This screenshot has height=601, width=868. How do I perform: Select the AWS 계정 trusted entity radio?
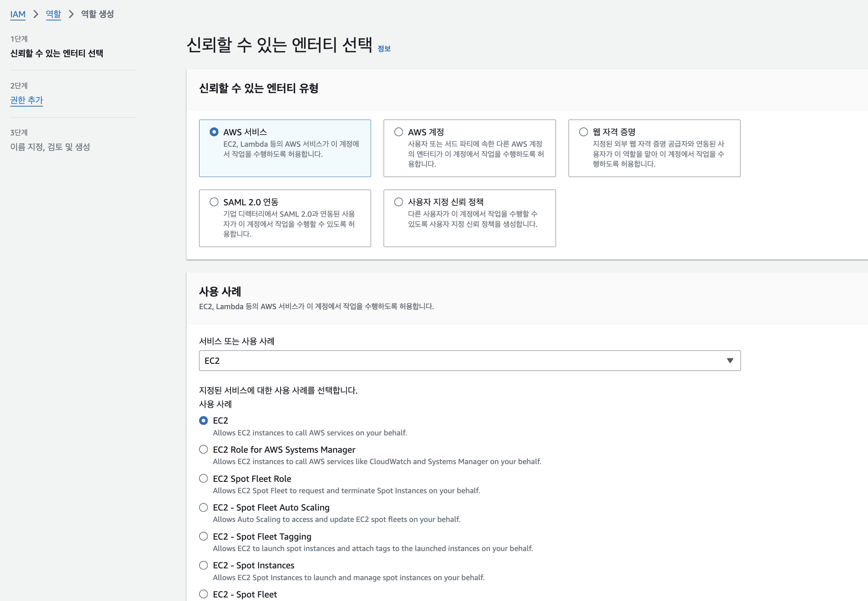[399, 132]
